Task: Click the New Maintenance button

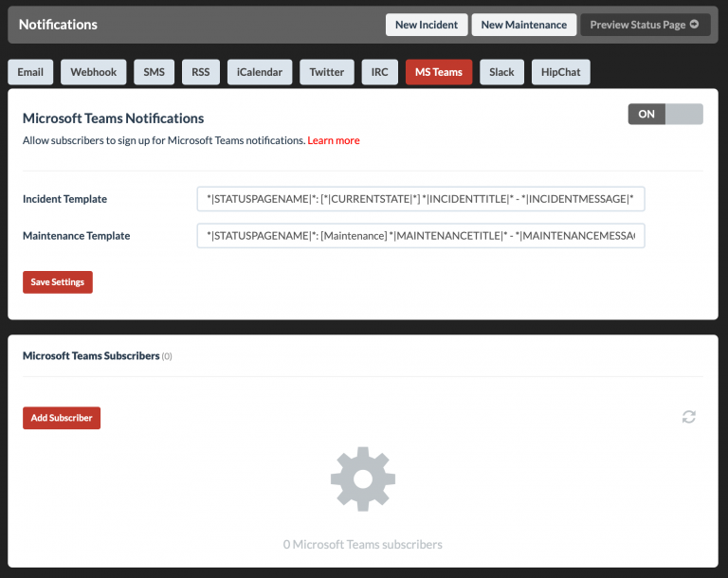Action: 524,25
